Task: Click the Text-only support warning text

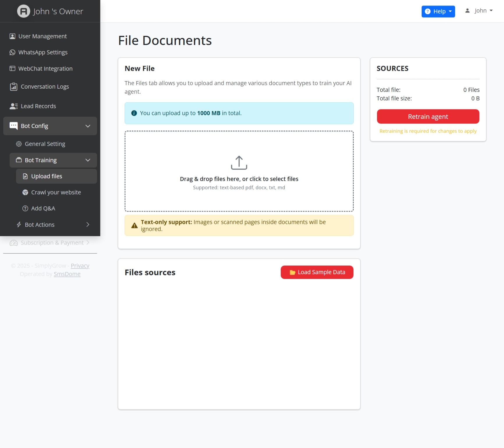Action: 233,225
